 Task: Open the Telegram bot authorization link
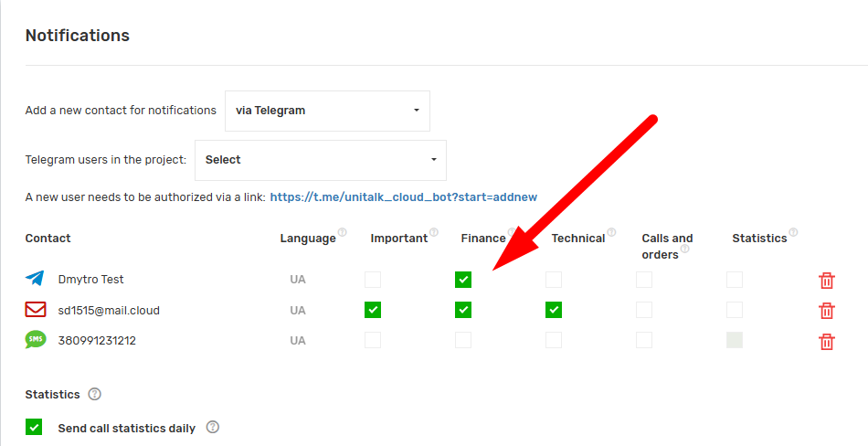coord(403,196)
